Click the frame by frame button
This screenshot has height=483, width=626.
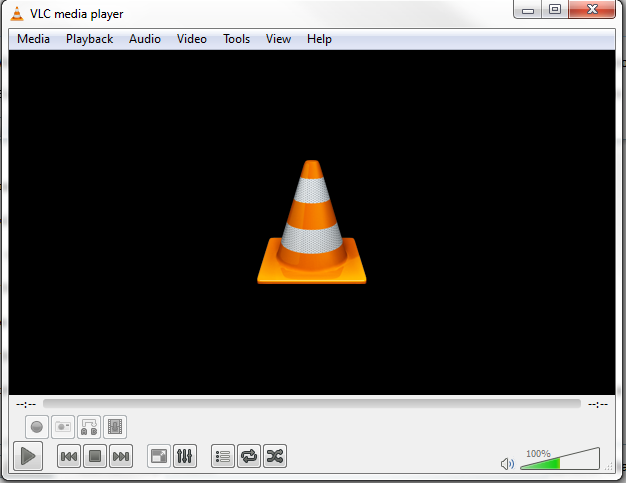pos(115,427)
